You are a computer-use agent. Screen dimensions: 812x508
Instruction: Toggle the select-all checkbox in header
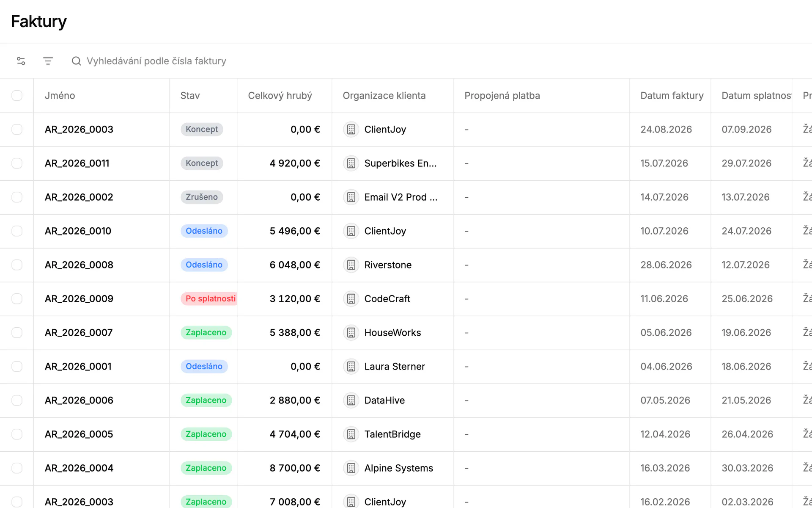point(17,96)
